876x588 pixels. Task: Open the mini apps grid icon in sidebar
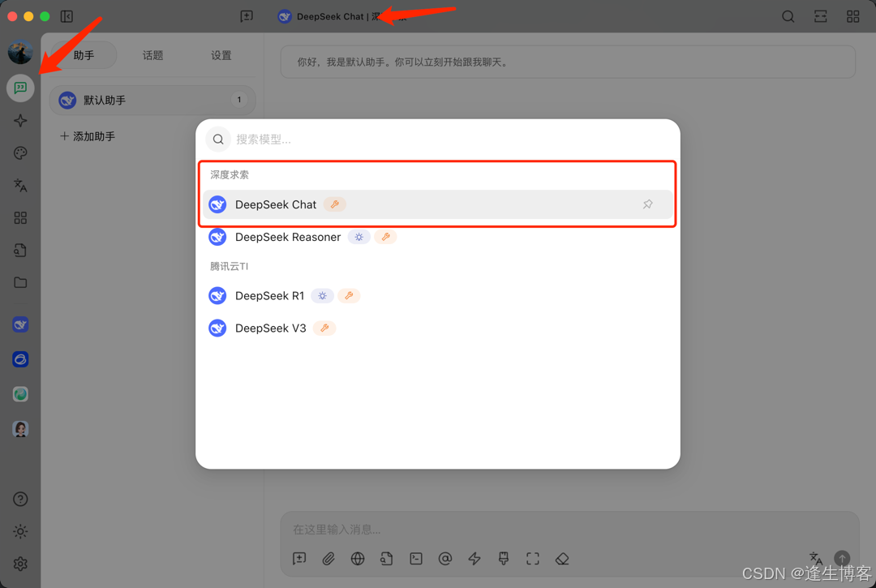pos(20,218)
